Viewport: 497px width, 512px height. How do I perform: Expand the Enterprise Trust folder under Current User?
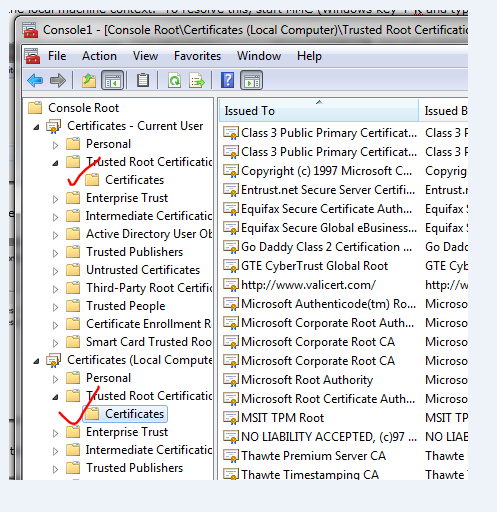point(56,199)
